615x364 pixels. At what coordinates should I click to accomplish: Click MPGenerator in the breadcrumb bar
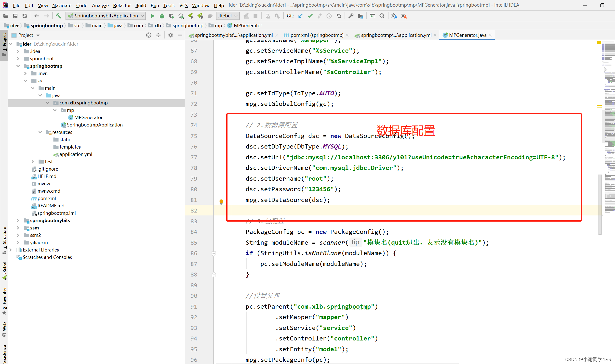[x=247, y=25]
